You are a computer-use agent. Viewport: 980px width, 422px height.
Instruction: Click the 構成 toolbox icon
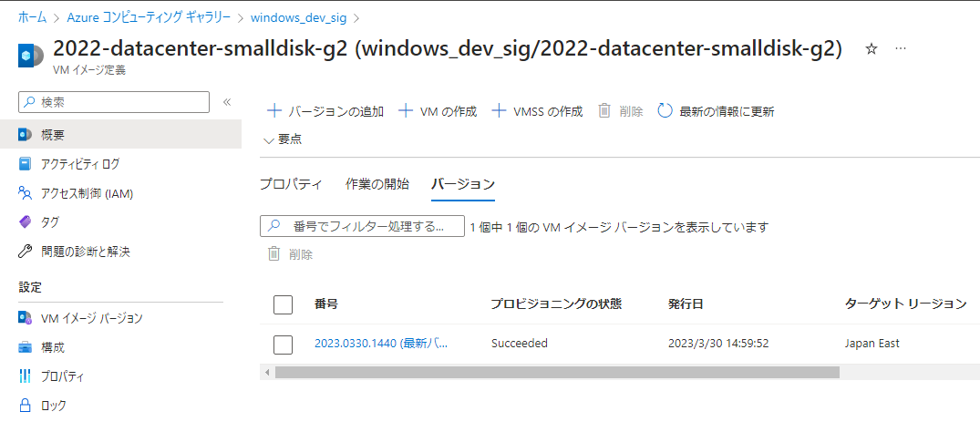click(x=25, y=347)
